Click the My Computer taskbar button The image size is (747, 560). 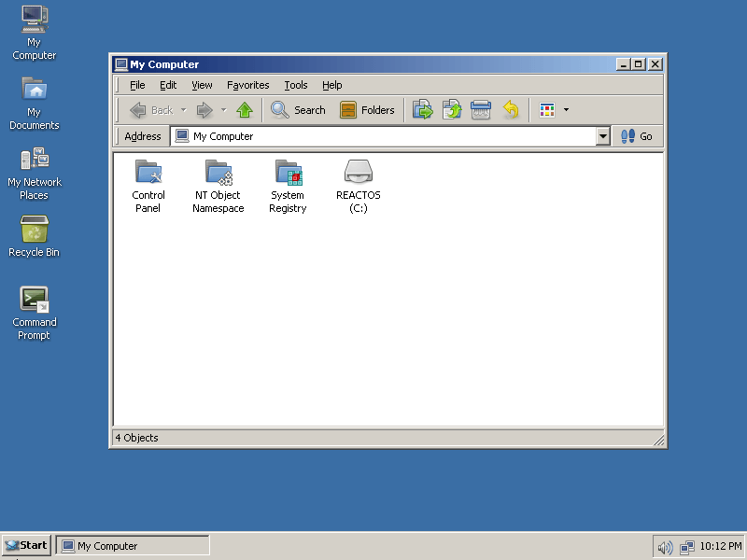pos(133,546)
